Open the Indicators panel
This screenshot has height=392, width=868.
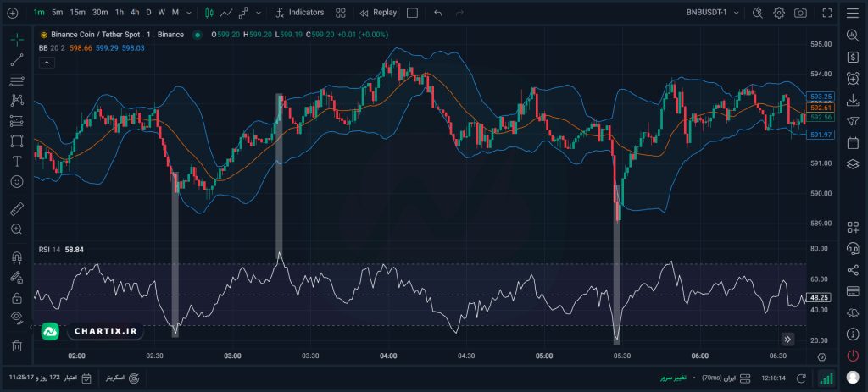point(299,13)
